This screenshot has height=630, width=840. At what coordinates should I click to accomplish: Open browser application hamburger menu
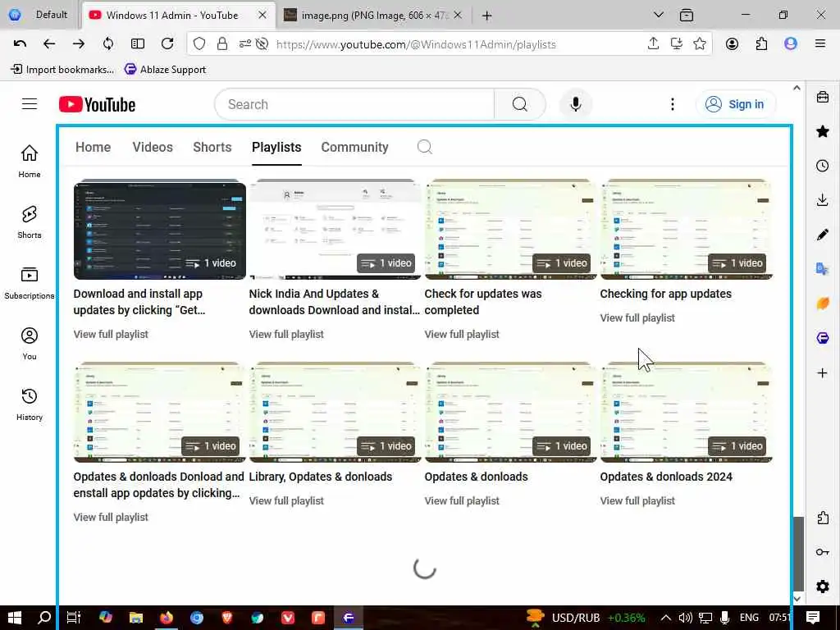[820, 44]
